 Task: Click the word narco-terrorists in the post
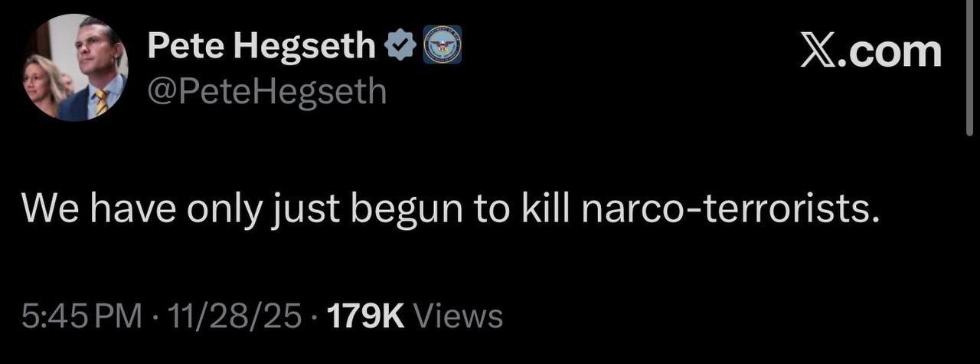[730, 210]
